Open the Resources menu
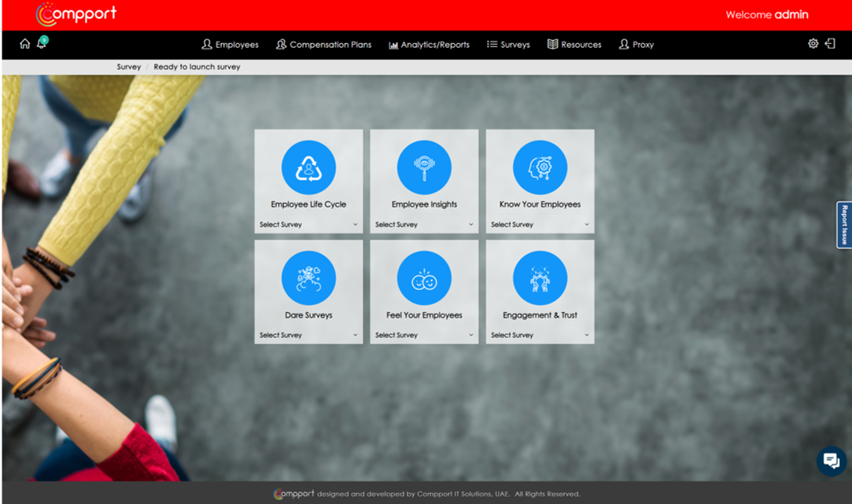852x504 pixels. [x=574, y=45]
